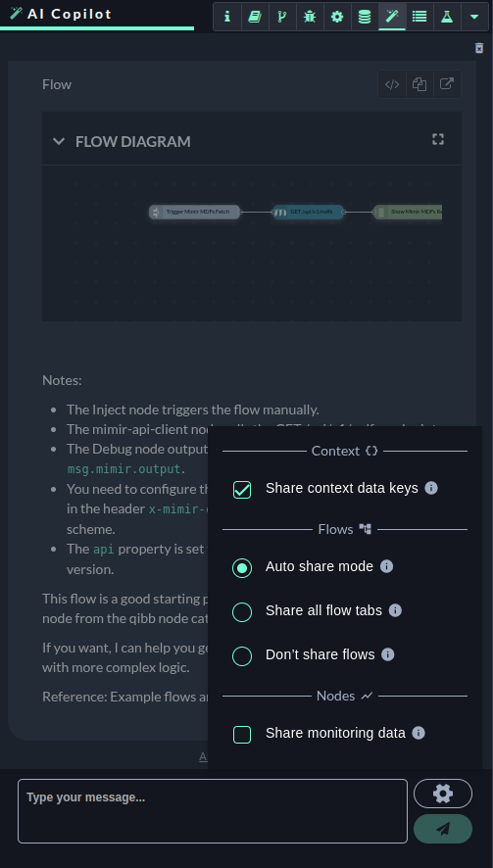Viewport: 493px width, 868px height.
Task: Collapse the FLOW DIAGRAM section chevron
Action: (x=59, y=141)
